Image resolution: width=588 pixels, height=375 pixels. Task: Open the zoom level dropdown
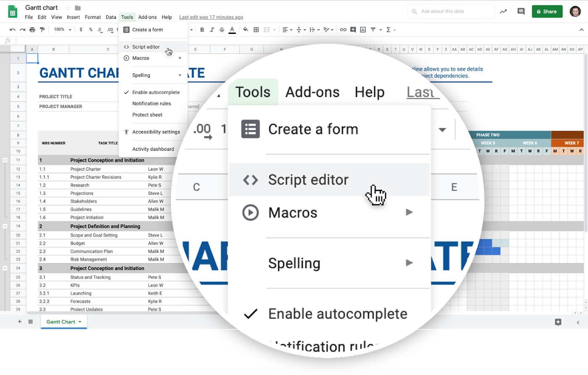(x=62, y=29)
